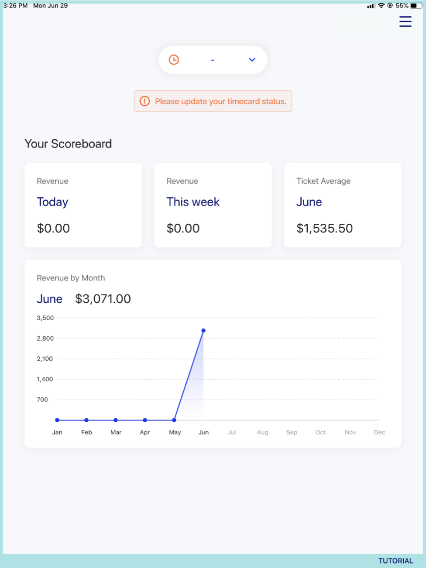Click the June month label above chart

50,299
